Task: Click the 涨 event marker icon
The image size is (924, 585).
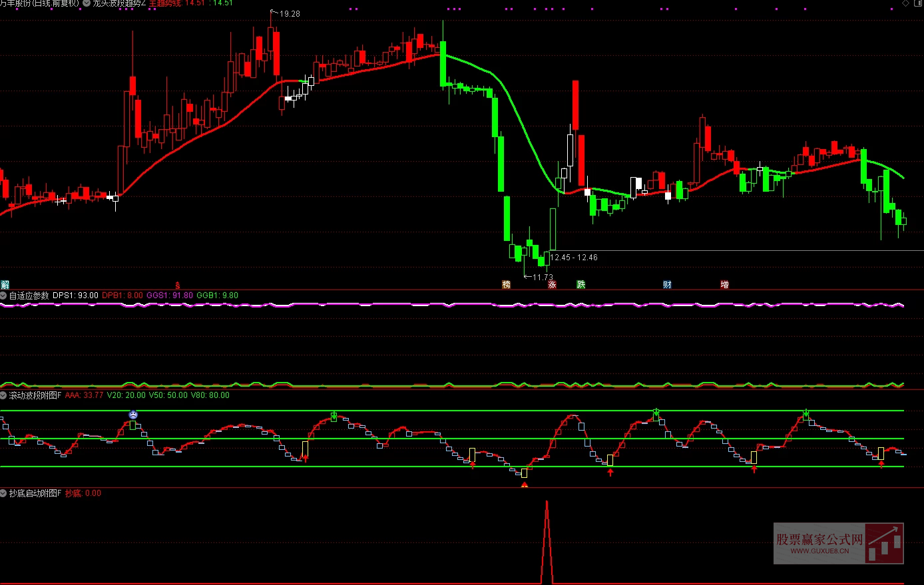Action: click(x=552, y=285)
